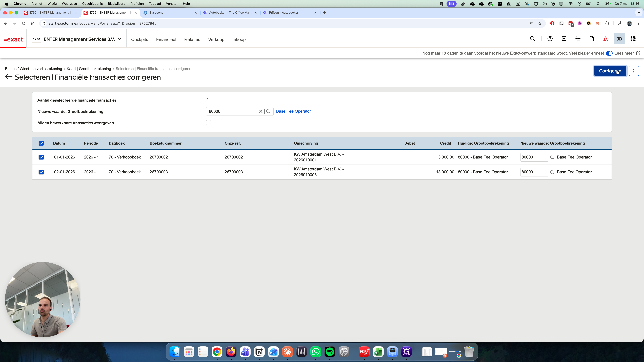Viewport: 644px width, 362px height.
Task: Uncheck transaction 26700003 row checkbox
Action: pos(41,172)
